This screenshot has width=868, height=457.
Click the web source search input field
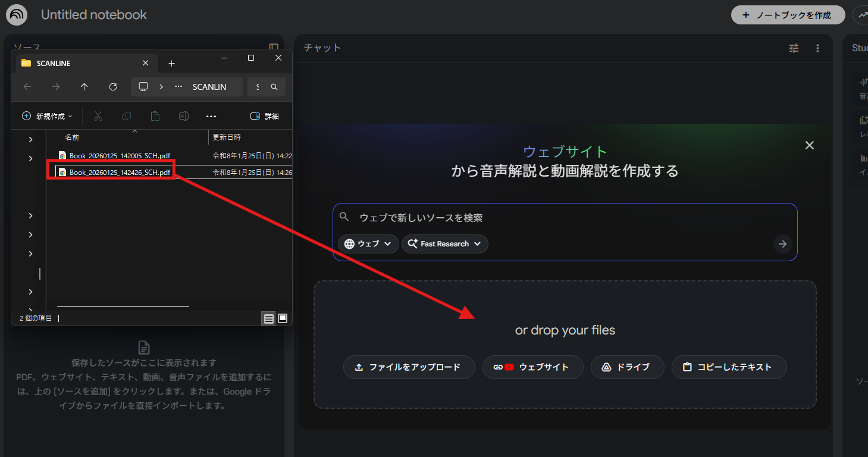pos(535,217)
